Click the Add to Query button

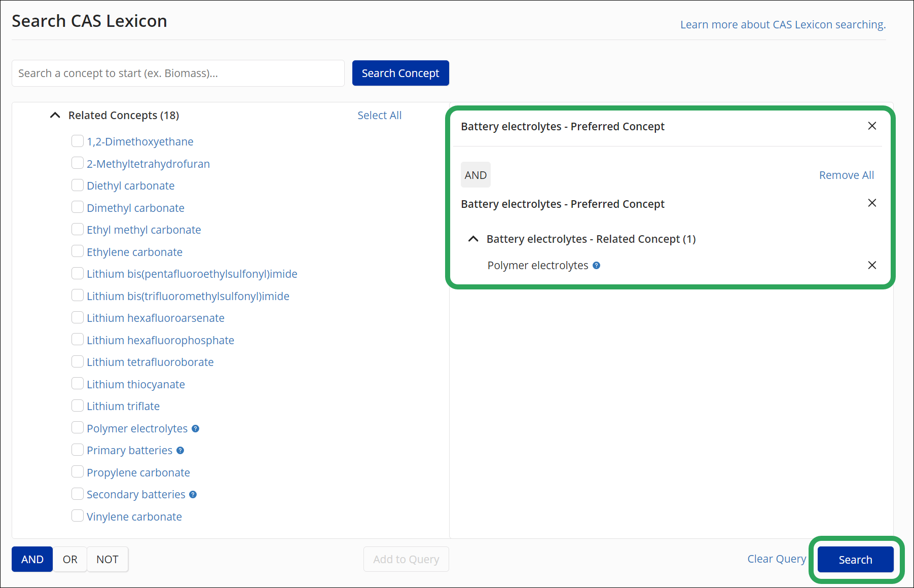(406, 559)
